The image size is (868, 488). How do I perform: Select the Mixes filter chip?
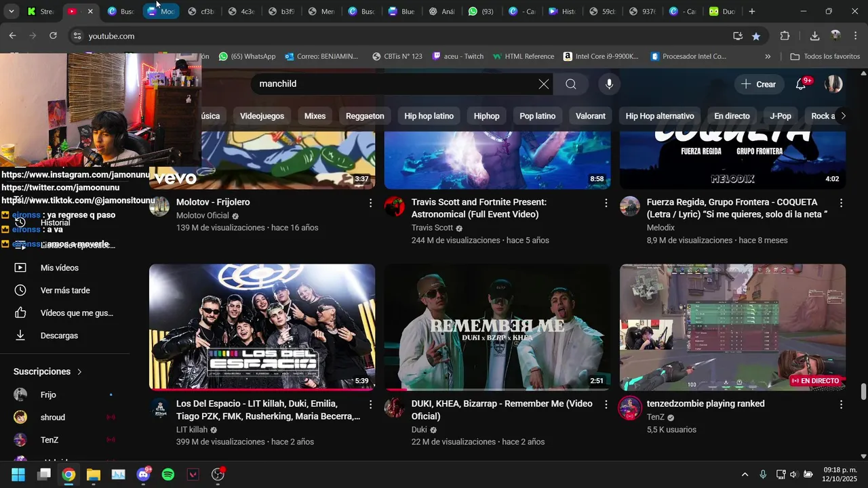[x=315, y=116]
